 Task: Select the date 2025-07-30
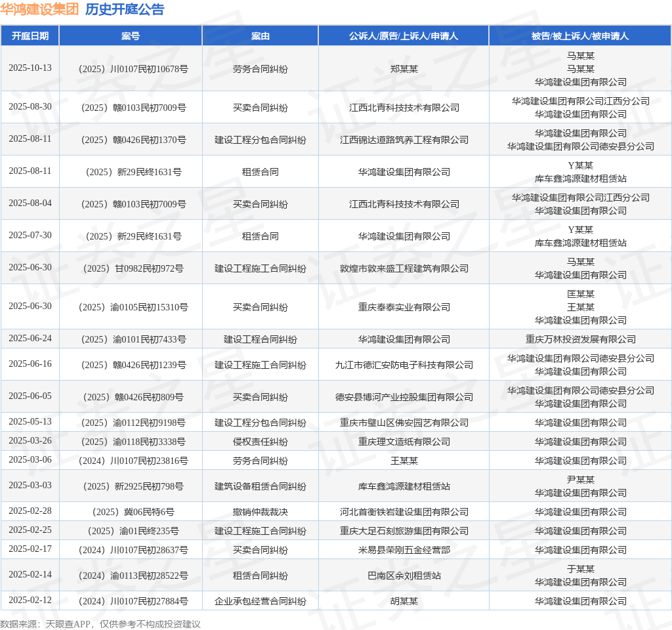(30, 236)
